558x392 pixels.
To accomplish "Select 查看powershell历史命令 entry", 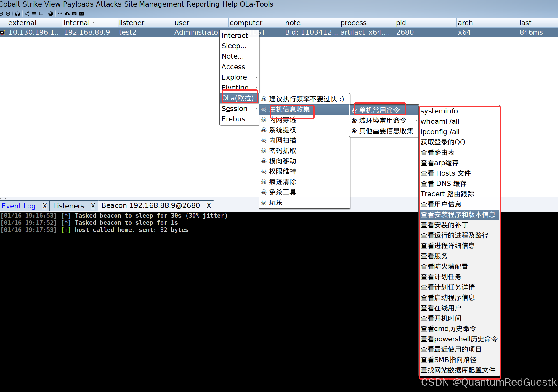I will coord(459,339).
